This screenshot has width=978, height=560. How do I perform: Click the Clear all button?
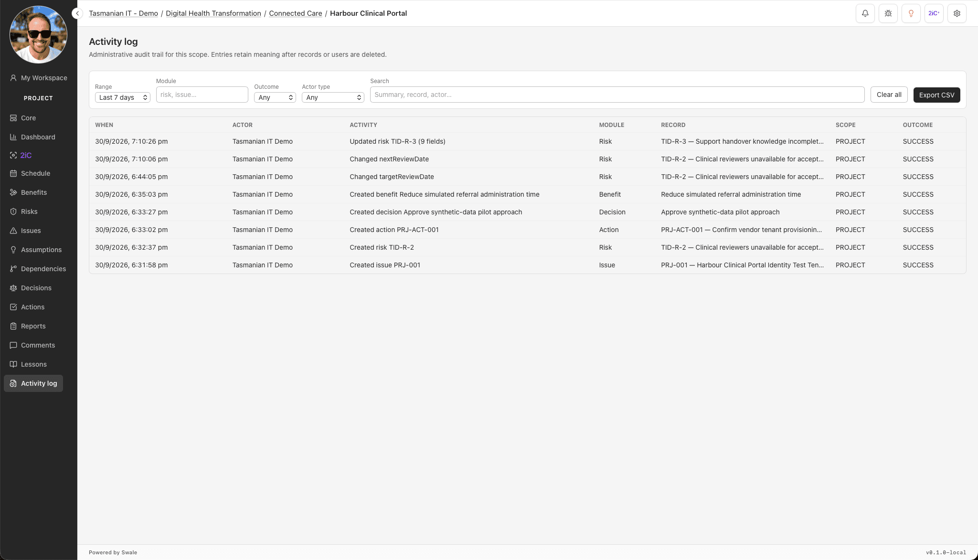[x=889, y=95]
